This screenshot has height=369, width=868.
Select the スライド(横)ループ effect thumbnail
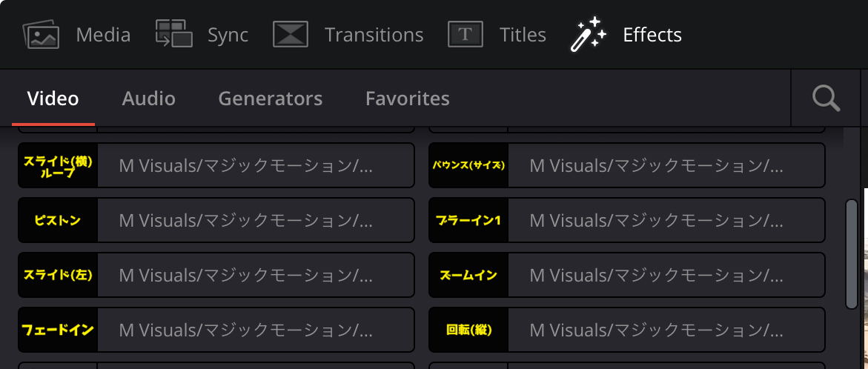58,165
